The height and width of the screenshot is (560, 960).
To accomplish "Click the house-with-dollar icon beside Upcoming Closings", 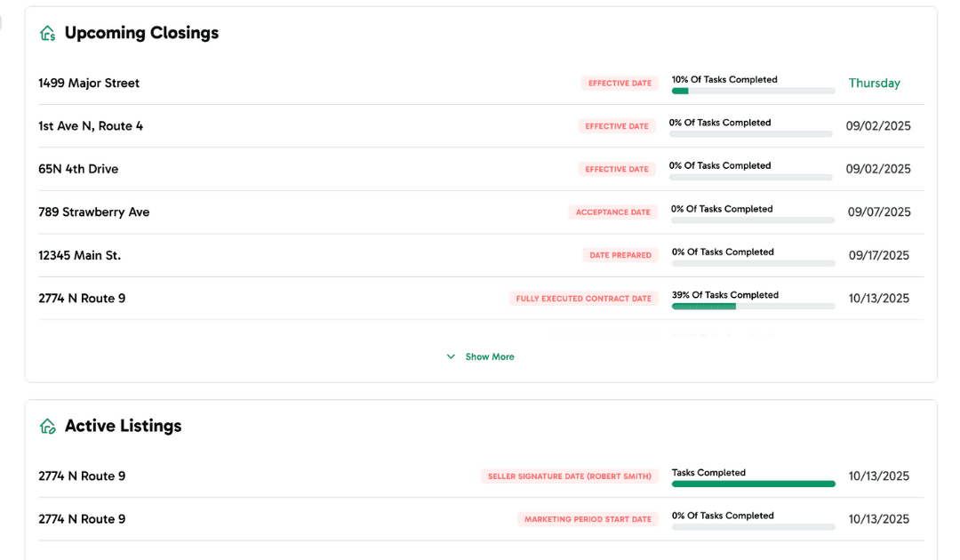I will tap(47, 32).
